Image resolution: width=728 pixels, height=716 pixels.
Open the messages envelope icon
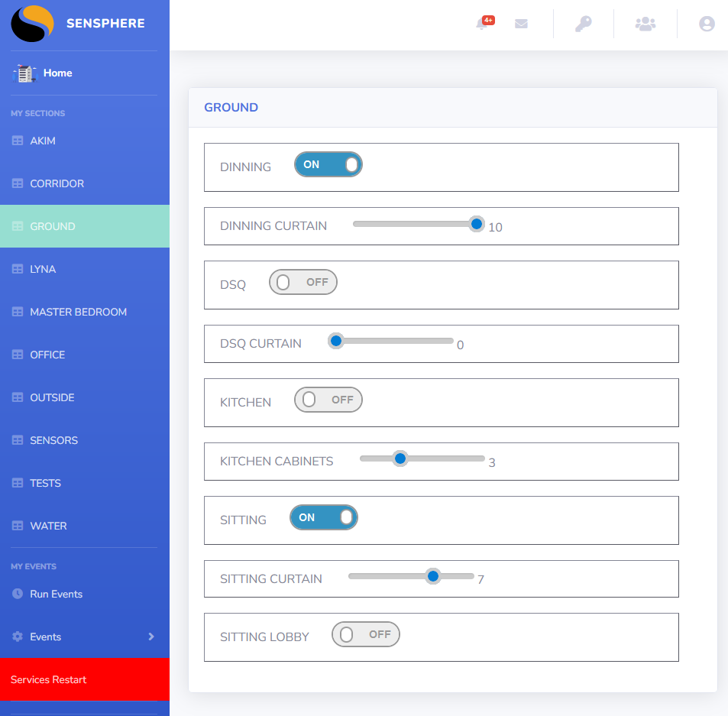[x=521, y=24]
